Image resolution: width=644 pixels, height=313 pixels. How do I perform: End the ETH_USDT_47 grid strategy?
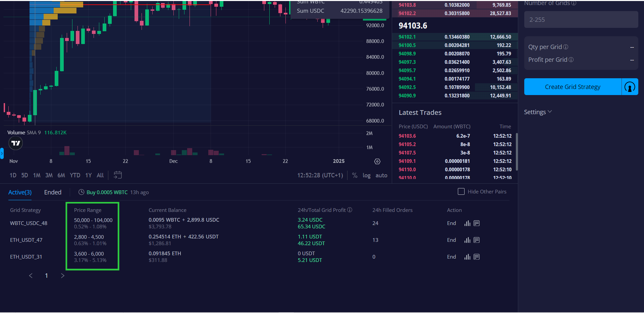tap(451, 240)
